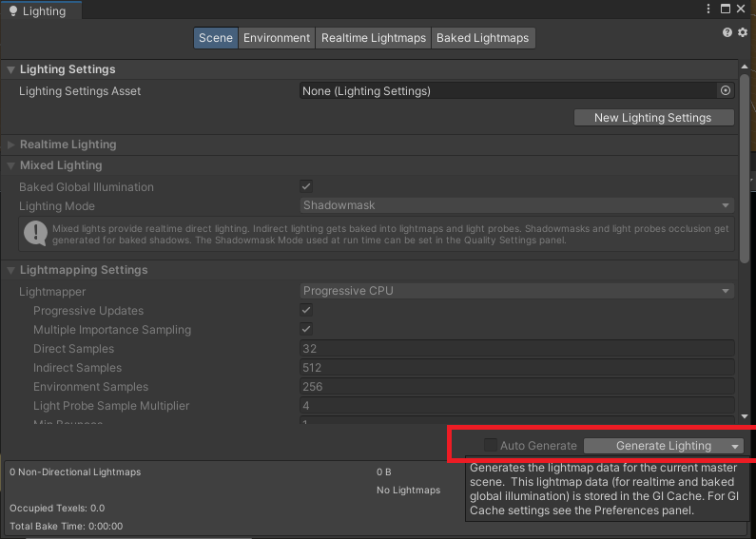The height and width of the screenshot is (539, 756).
Task: Click the gear settings icon
Action: tap(743, 32)
